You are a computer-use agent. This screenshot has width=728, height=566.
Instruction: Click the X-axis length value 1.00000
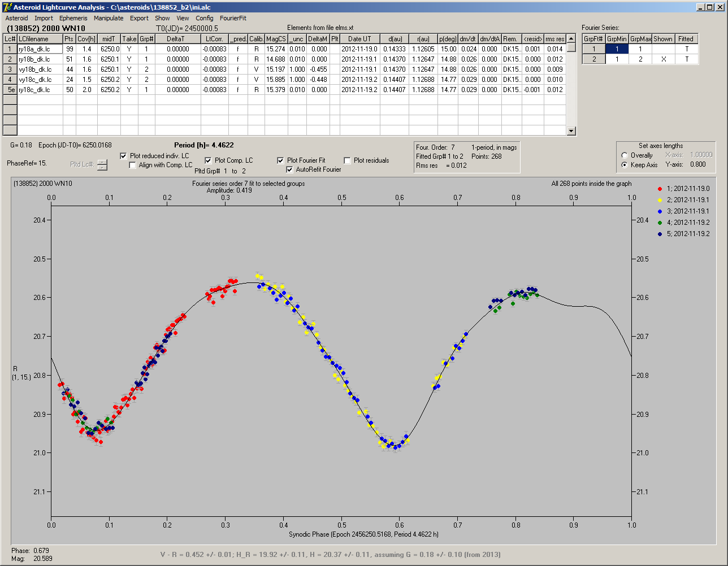(x=701, y=155)
